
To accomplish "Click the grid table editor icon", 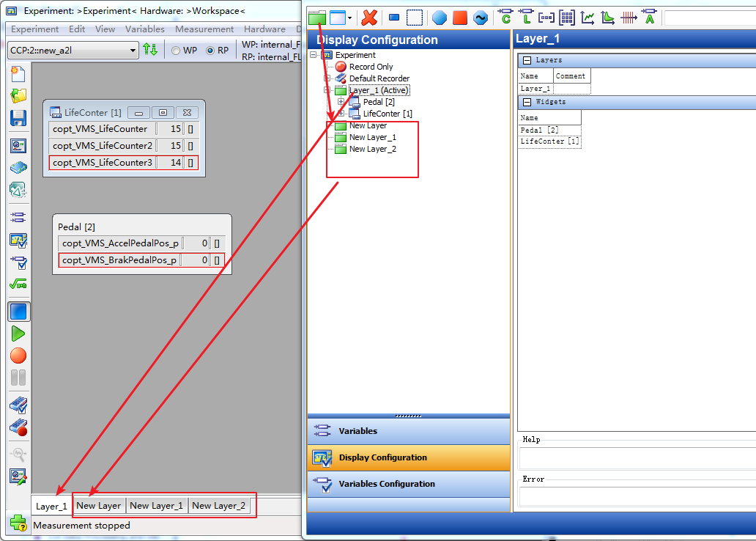I will (567, 18).
